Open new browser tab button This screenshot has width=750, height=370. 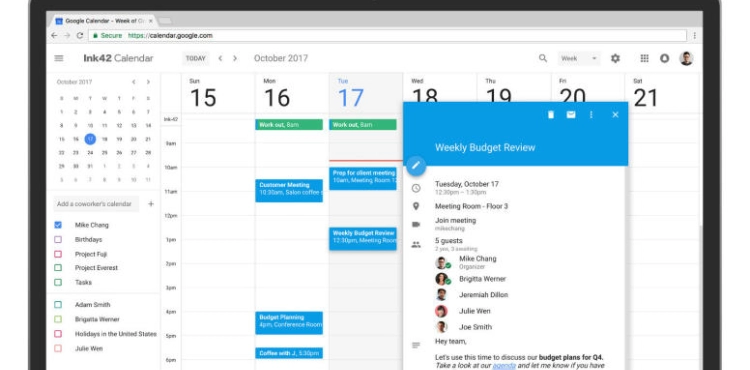coord(165,21)
